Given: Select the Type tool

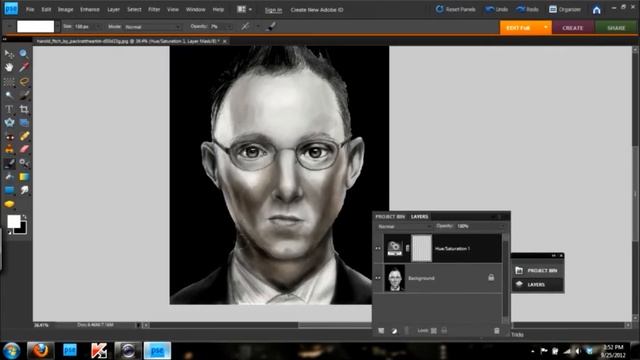Looking at the screenshot, I should (9, 109).
